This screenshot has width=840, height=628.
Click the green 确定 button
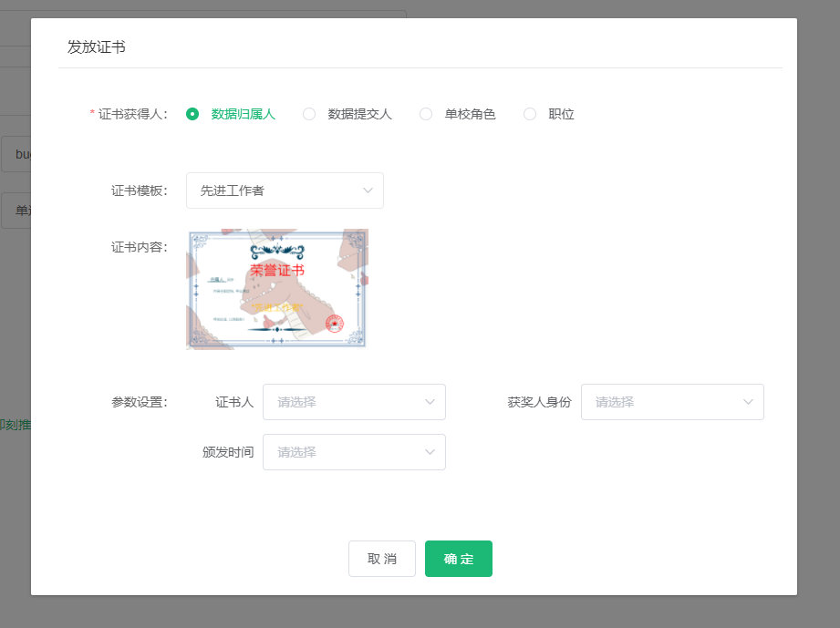(459, 559)
